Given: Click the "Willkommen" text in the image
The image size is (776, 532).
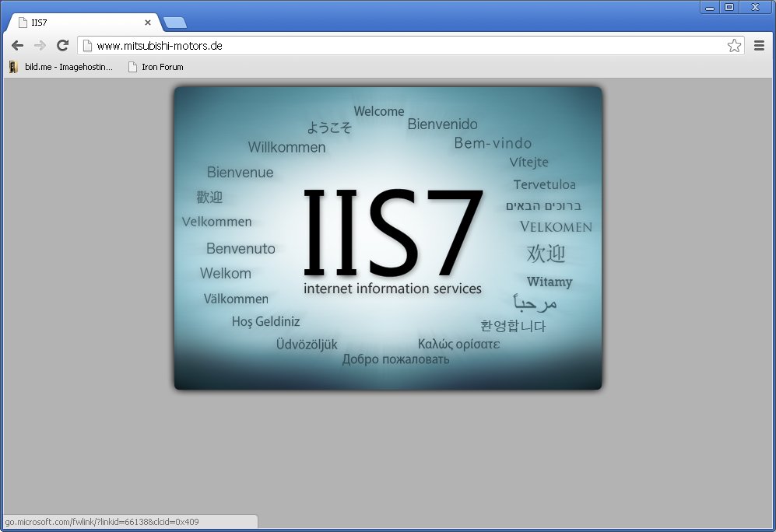Looking at the screenshot, I should pyautogui.click(x=286, y=147).
